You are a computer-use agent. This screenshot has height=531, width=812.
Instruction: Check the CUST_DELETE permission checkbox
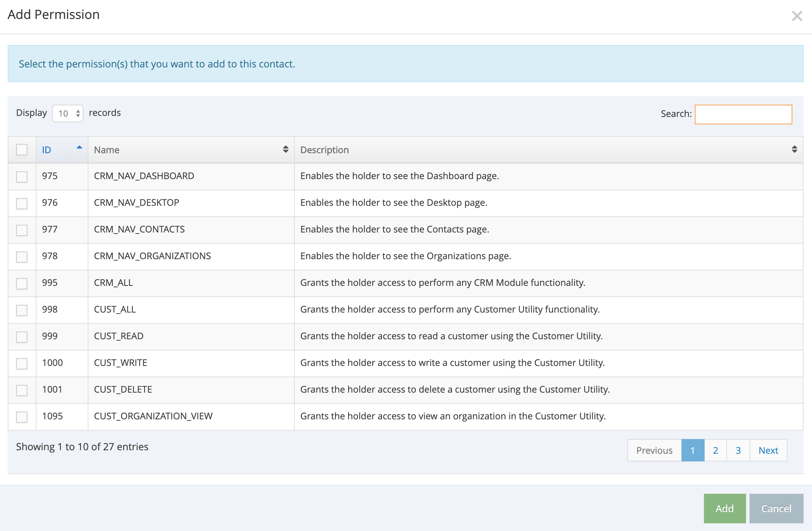click(22, 390)
